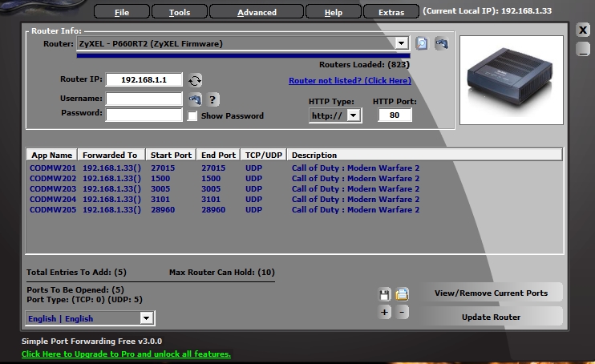Click the Upgrade to Pro link
Screen dimensions: 595x364
126,354
